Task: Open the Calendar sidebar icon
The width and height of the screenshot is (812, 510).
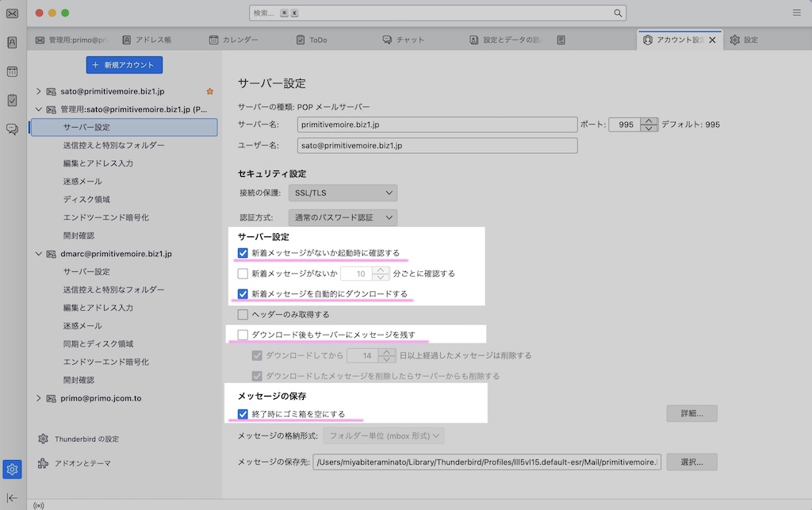Action: (x=12, y=71)
